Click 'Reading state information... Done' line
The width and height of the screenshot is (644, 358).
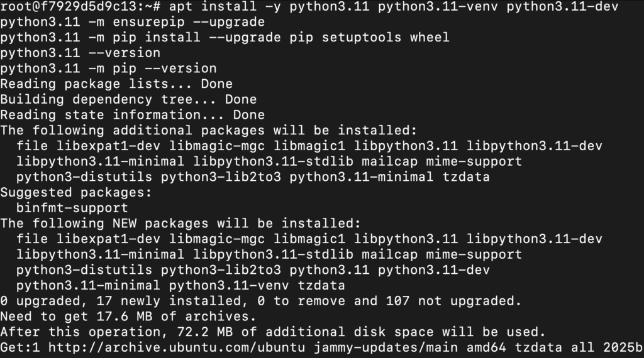tap(132, 115)
